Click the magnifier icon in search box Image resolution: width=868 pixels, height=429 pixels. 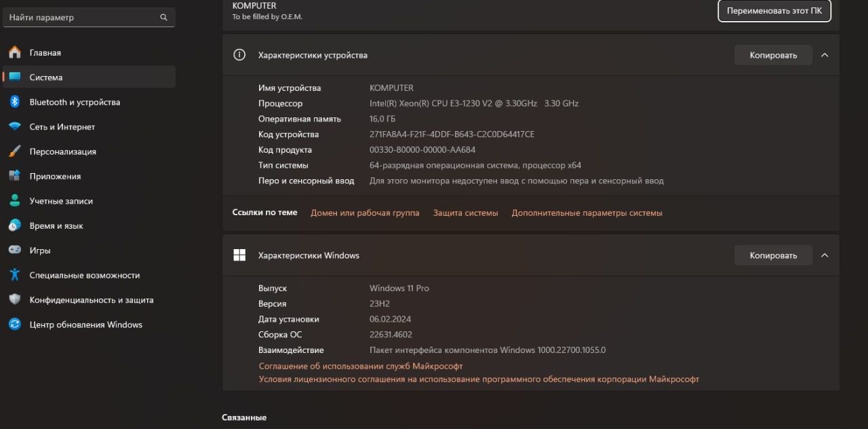[x=163, y=18]
